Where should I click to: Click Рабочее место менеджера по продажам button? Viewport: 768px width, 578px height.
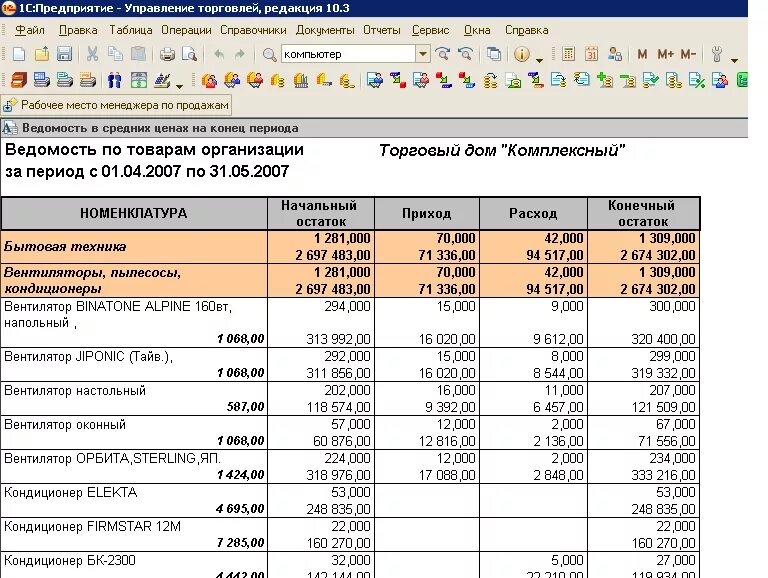(116, 105)
